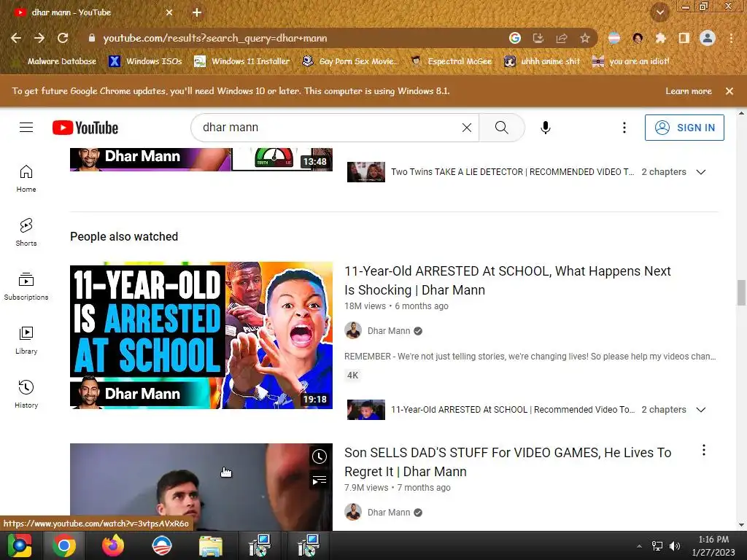Click Dhar Mann avatar under Son SELLS video
Viewport: 747px width, 560px height.
pyautogui.click(x=353, y=512)
